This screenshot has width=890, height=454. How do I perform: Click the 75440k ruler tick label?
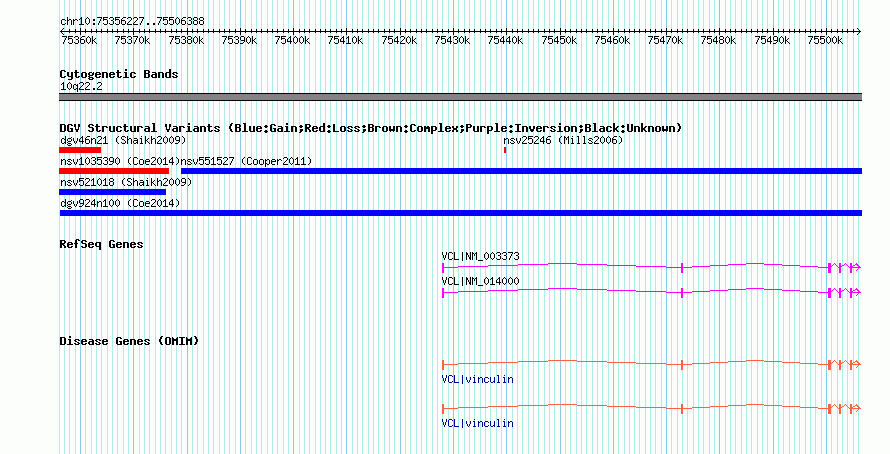pyautogui.click(x=506, y=40)
